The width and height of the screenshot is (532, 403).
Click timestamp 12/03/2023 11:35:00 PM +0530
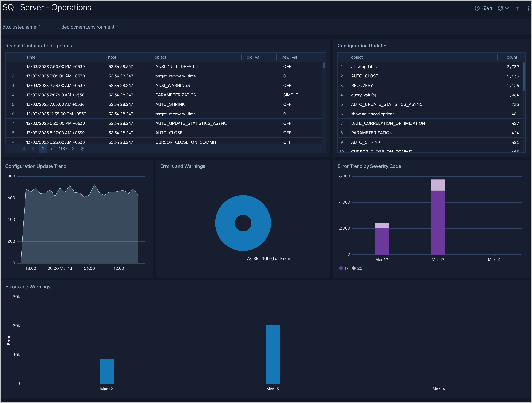coord(56,114)
